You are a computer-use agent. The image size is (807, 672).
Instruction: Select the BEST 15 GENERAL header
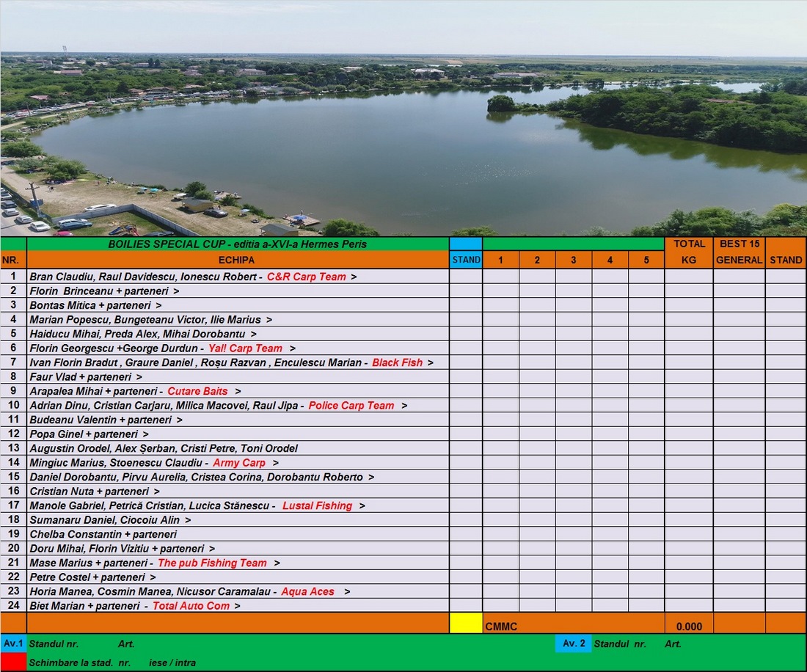739,252
